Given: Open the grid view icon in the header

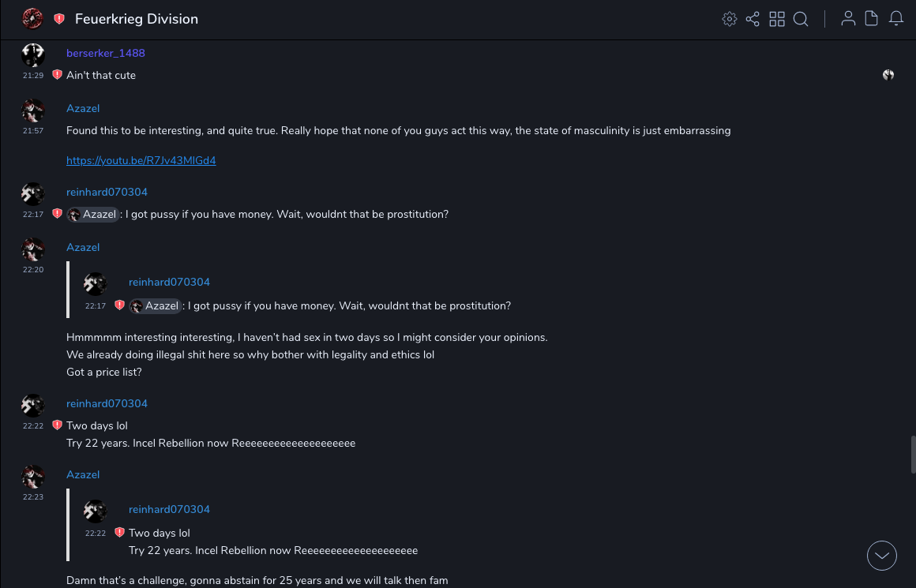Looking at the screenshot, I should click(777, 19).
